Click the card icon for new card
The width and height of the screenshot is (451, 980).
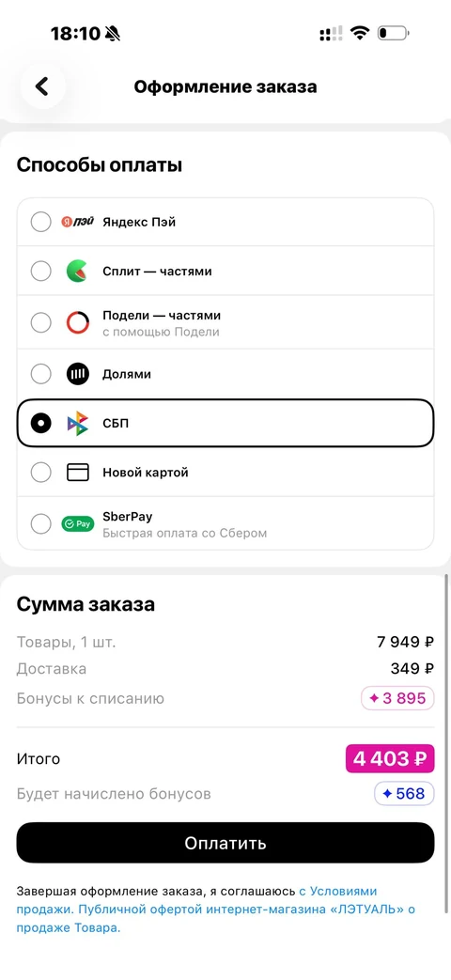tap(78, 473)
